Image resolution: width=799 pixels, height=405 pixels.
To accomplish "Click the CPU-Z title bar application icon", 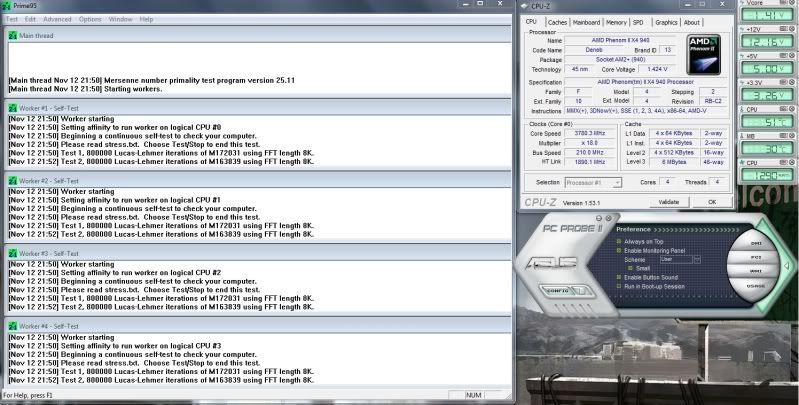I will [x=524, y=6].
